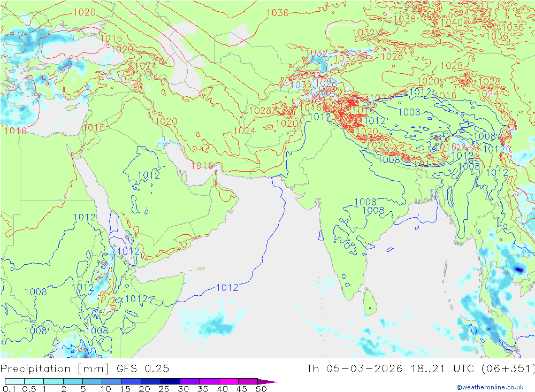Select the bright magenta 40–45 mm legend swatch
535x392 pixels.
[228, 381]
